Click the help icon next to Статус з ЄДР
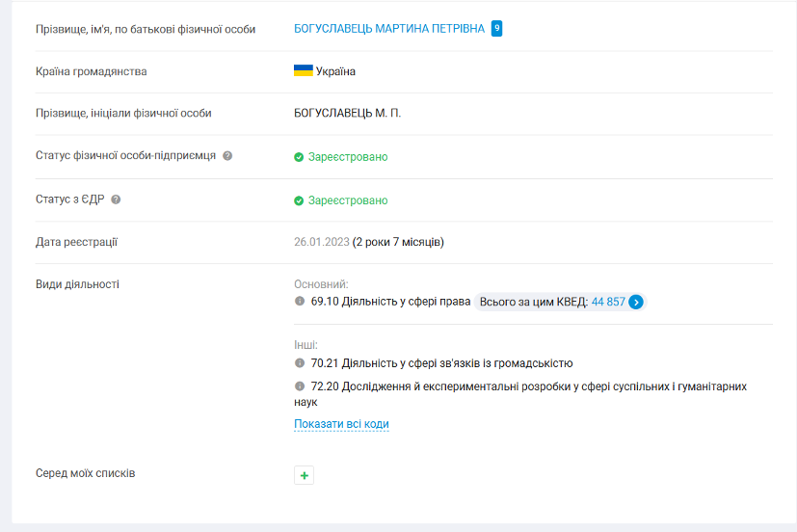Viewport: 797px width, 532px height. coord(116,199)
